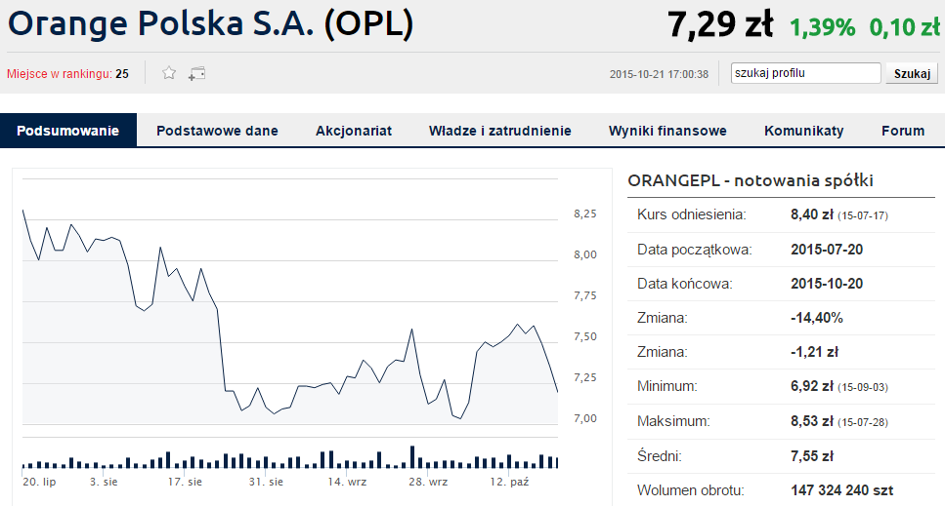Focus the szukaj profilu search field
This screenshot has width=945, height=506.
point(806,73)
